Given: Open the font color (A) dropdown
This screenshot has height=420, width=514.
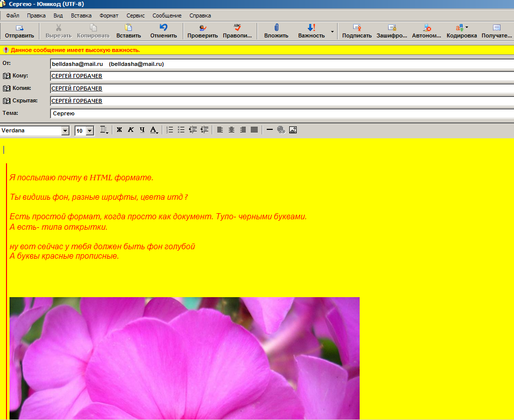Looking at the screenshot, I should [154, 130].
